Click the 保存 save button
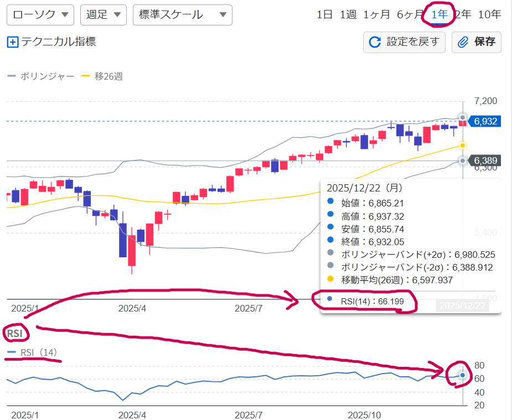 pyautogui.click(x=477, y=42)
